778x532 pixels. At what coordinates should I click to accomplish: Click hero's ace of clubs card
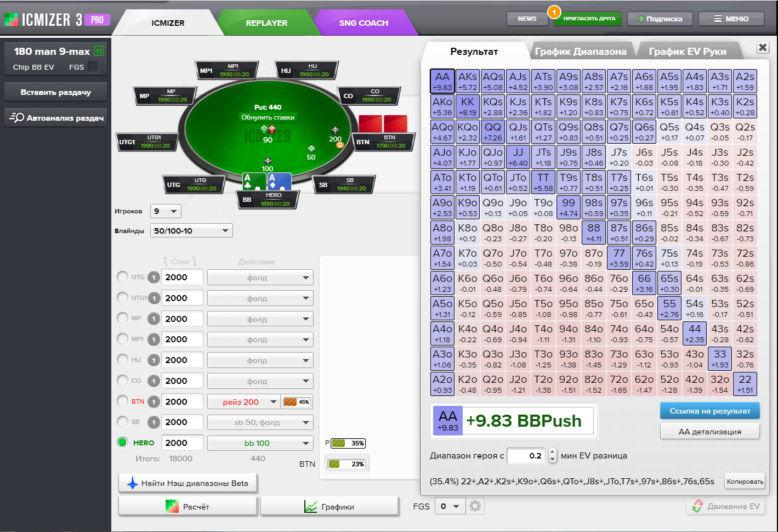pyautogui.click(x=254, y=182)
